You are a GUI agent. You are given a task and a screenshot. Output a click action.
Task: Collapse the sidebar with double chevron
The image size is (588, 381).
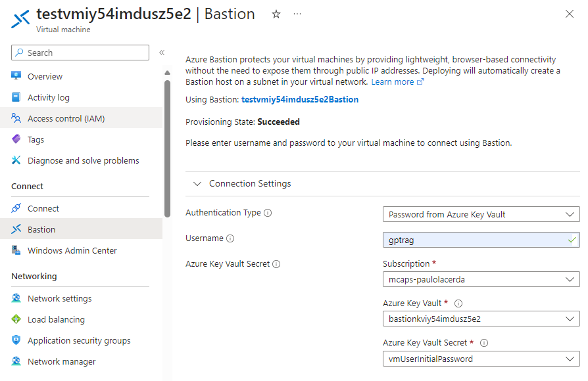click(x=162, y=53)
